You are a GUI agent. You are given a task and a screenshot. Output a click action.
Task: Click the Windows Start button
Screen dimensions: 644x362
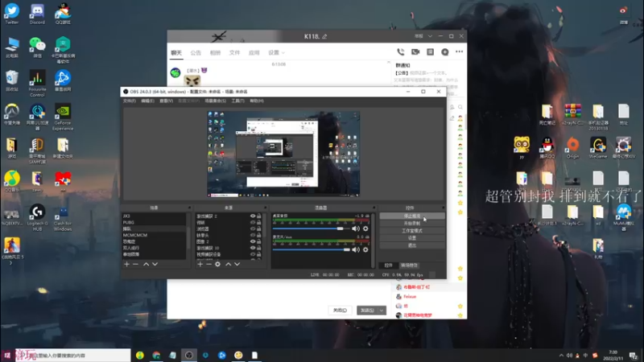(x=7, y=356)
